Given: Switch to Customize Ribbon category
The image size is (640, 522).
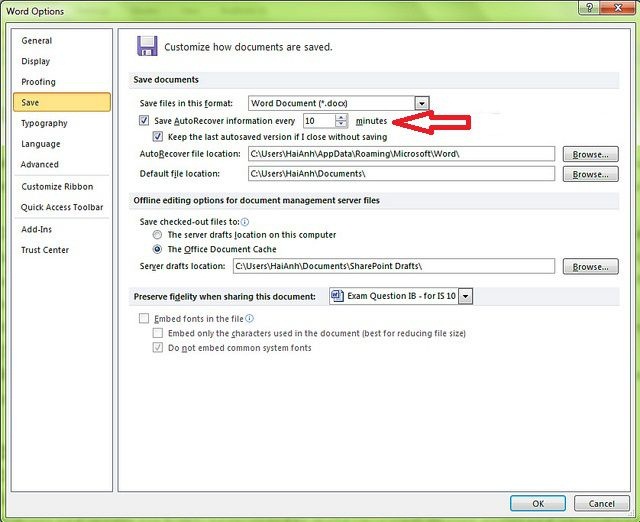Looking at the screenshot, I should [57, 187].
